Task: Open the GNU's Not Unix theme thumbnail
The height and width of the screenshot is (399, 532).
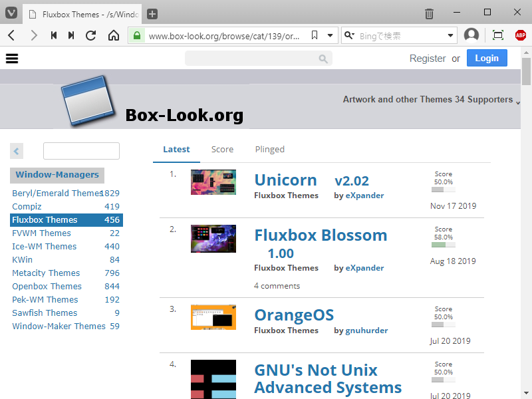Action: pyautogui.click(x=213, y=379)
